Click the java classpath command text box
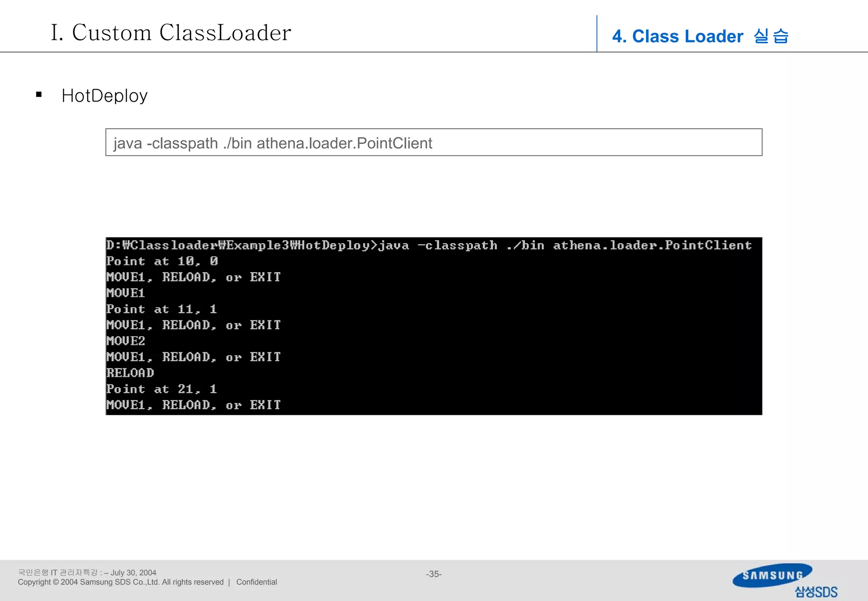 click(x=433, y=142)
